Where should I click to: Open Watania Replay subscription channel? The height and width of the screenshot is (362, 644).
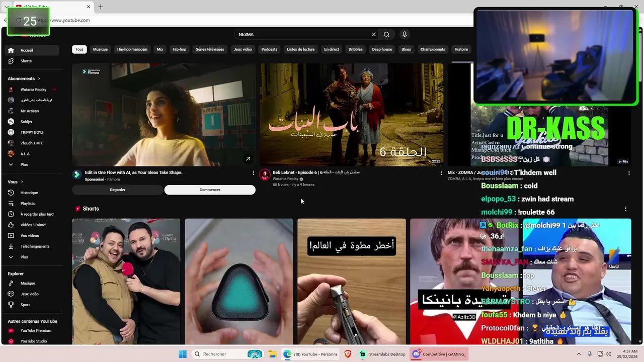click(32, 89)
